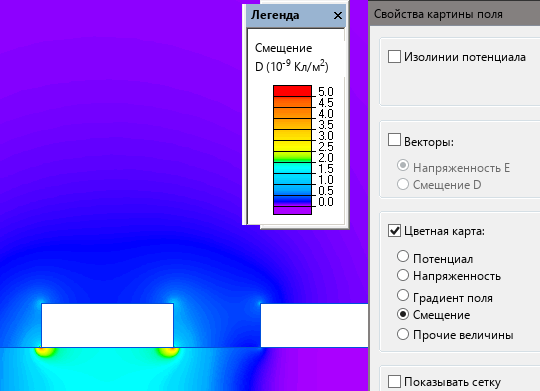Click the 'Смещение' heading in the legend
The width and height of the screenshot is (540, 391).
(x=283, y=48)
